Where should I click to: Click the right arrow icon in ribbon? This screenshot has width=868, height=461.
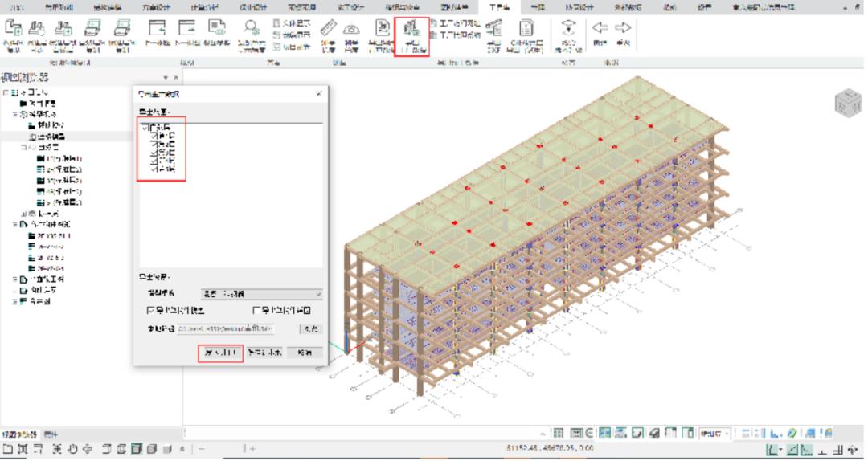(621, 28)
